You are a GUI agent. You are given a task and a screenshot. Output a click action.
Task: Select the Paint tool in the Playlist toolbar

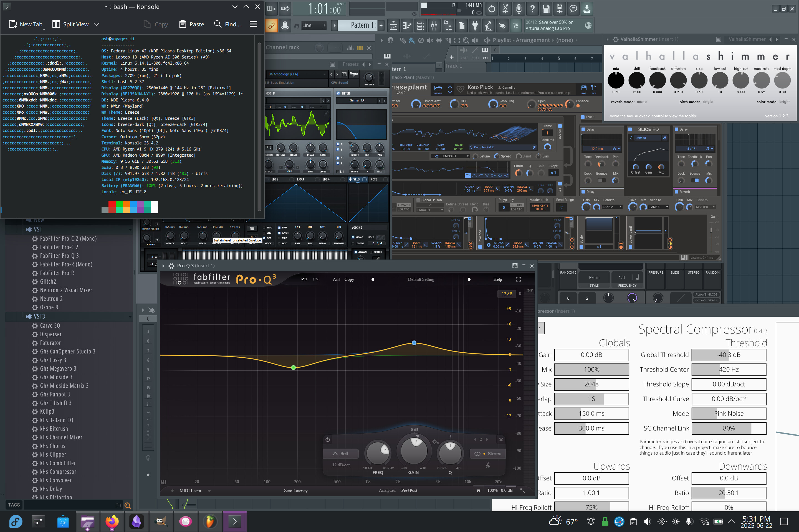(x=412, y=40)
